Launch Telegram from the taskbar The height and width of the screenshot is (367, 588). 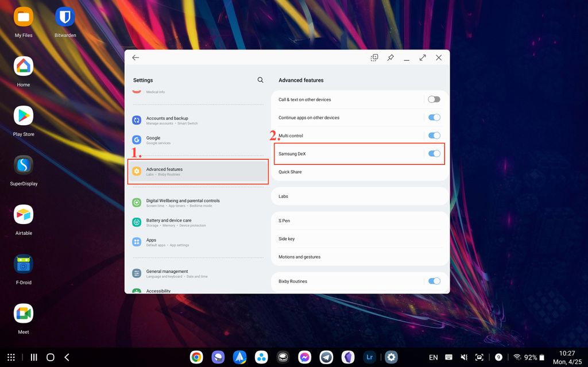click(x=326, y=357)
